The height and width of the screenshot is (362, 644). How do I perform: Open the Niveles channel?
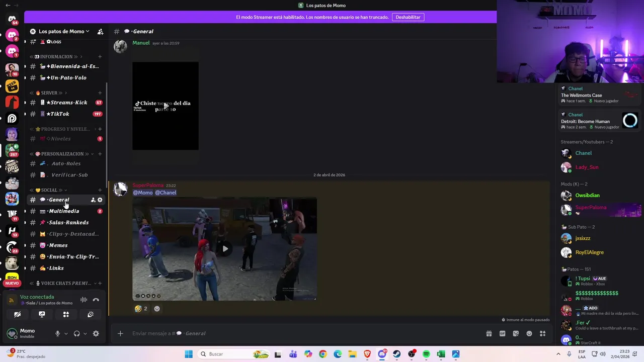tap(66, 139)
